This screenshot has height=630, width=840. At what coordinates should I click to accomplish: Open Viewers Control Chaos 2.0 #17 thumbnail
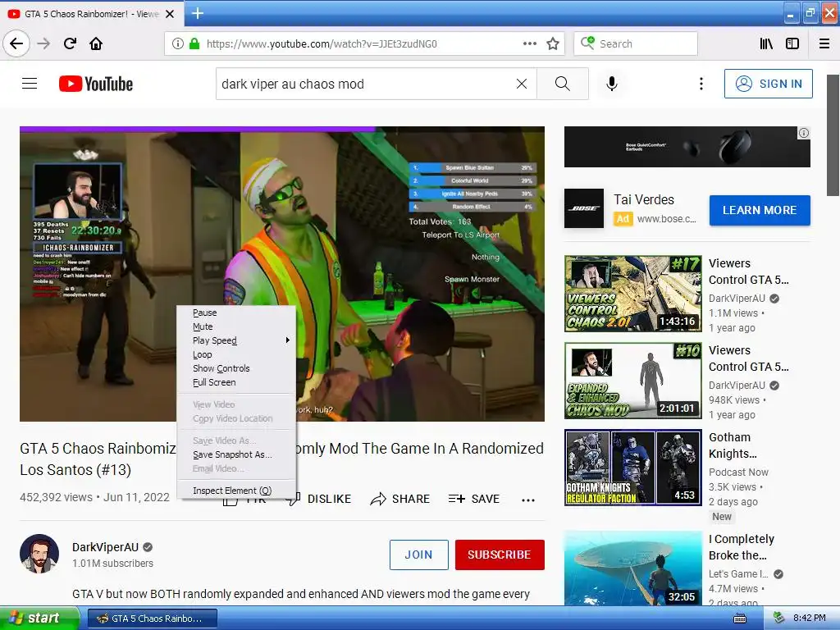click(633, 294)
